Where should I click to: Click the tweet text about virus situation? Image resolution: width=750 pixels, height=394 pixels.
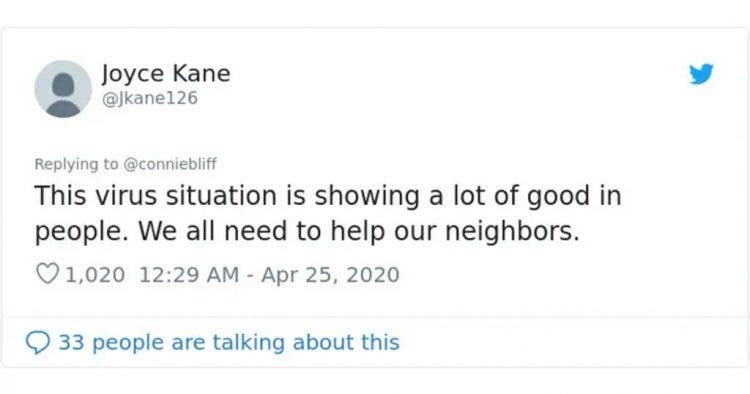click(x=328, y=213)
